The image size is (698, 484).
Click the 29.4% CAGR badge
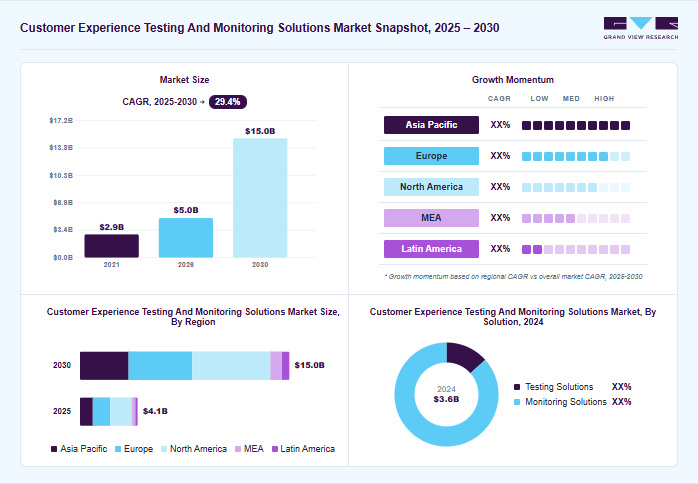pyautogui.click(x=227, y=102)
